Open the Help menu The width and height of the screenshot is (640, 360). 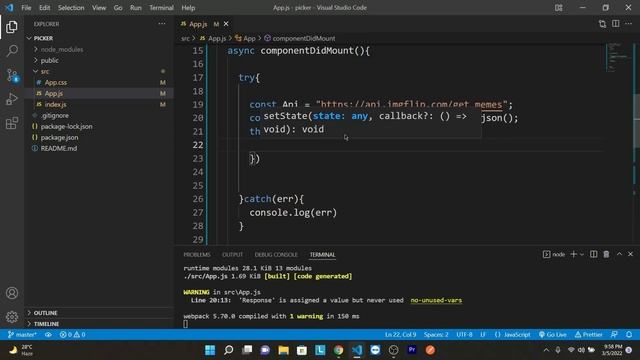pos(188,8)
